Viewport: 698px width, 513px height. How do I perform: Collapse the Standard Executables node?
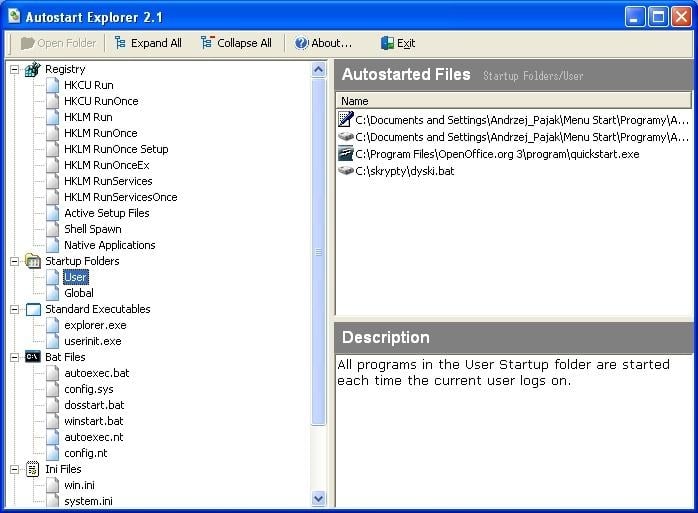pos(15,309)
